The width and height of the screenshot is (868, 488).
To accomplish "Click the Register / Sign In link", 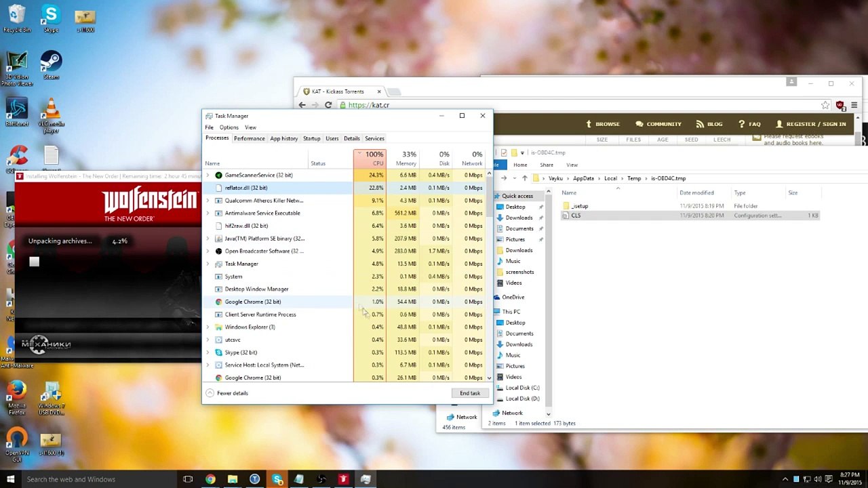I will click(x=811, y=124).
